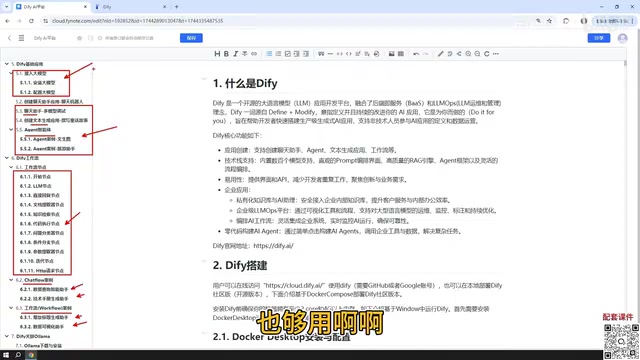640x360 pixels.
Task: Star this note as favorite
Action: coord(79,38)
